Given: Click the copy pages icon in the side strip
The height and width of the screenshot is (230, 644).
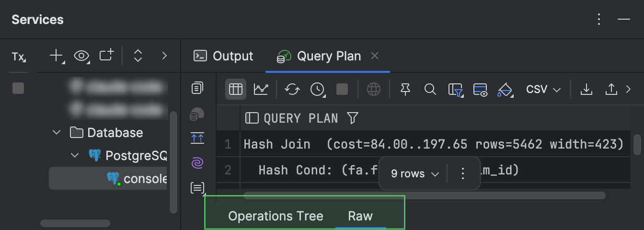Looking at the screenshot, I should tap(197, 88).
